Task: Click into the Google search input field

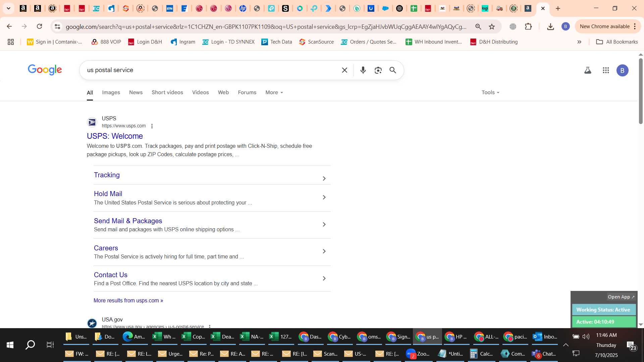Action: [x=211, y=70]
